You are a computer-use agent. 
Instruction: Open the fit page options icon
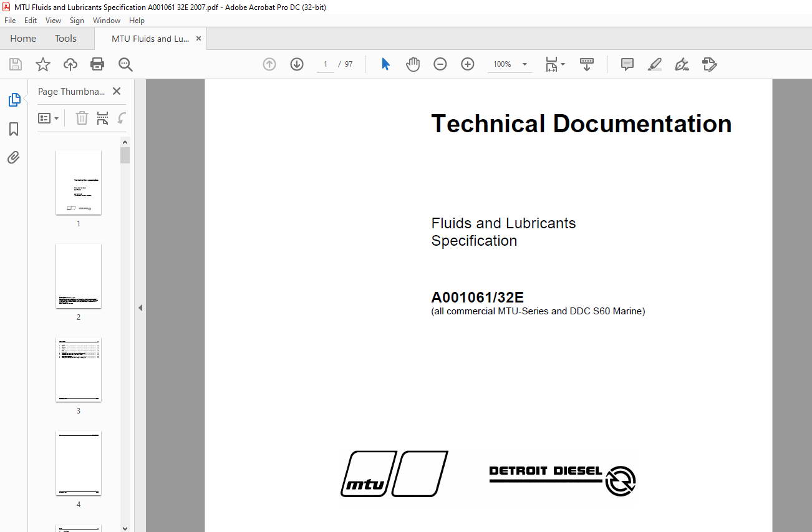point(555,64)
